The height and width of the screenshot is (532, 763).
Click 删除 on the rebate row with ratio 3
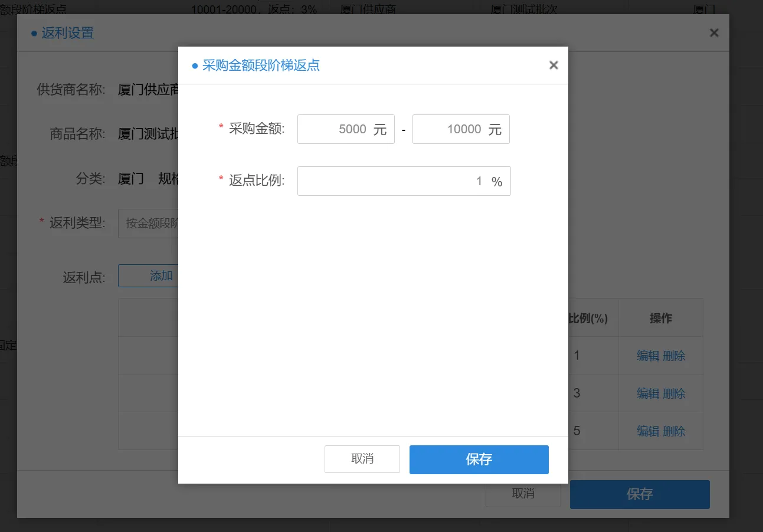(673, 393)
